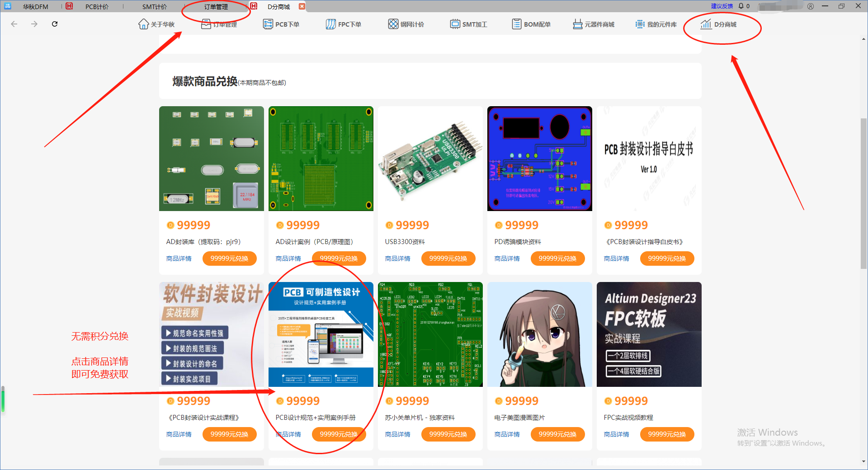Refresh the current page
This screenshot has width=868, height=470.
click(55, 24)
